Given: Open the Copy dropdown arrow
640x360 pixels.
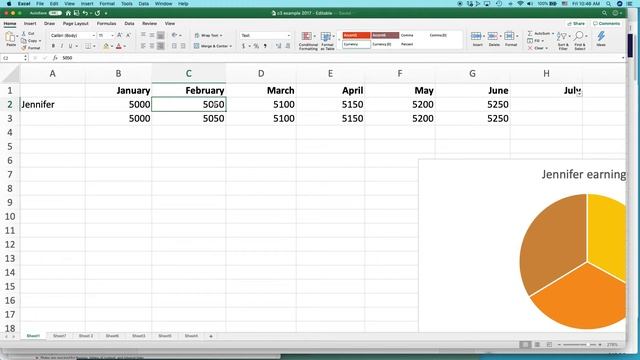Looking at the screenshot, I should click(x=40, y=41).
